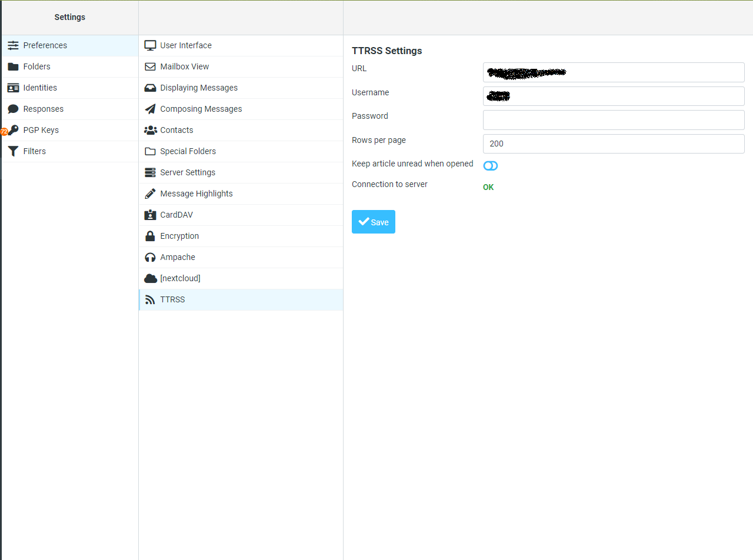Click the Contacts people icon
The image size is (753, 560).
[x=150, y=130]
